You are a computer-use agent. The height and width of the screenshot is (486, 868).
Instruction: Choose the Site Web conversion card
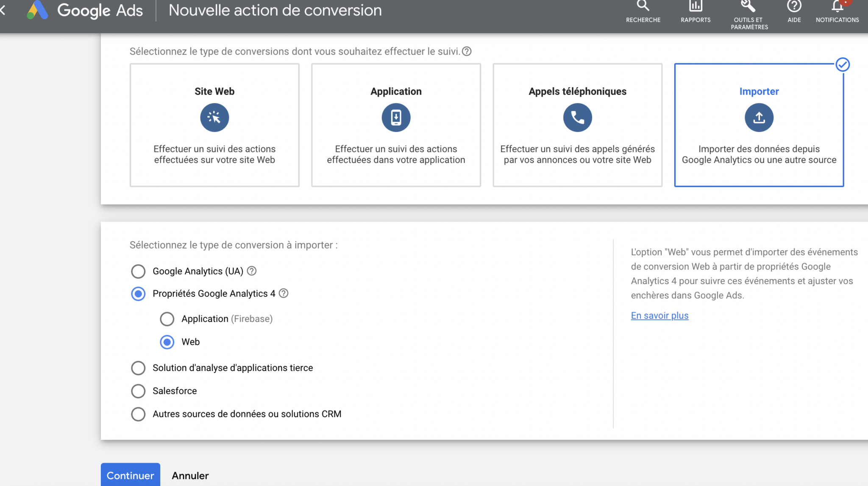coord(214,125)
